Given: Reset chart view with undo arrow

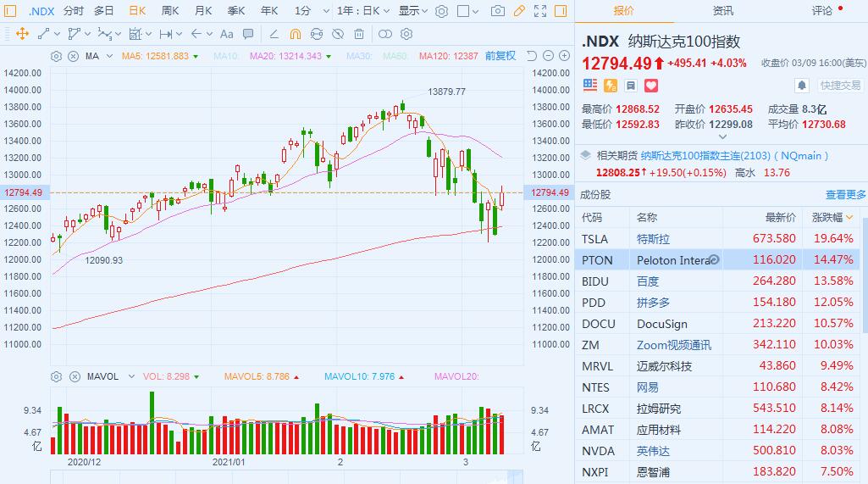Looking at the screenshot, I should pyautogui.click(x=532, y=55).
